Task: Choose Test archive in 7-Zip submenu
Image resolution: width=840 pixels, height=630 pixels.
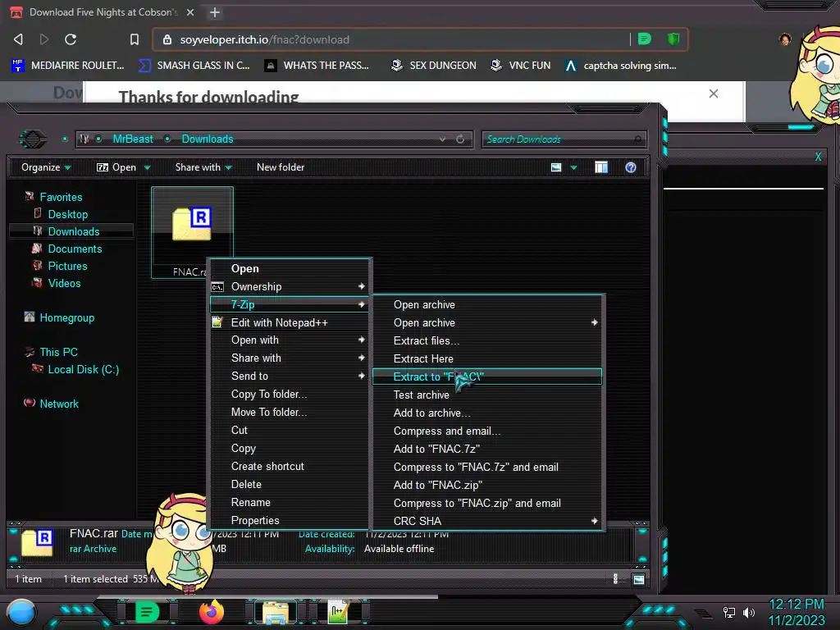Action: click(487, 395)
